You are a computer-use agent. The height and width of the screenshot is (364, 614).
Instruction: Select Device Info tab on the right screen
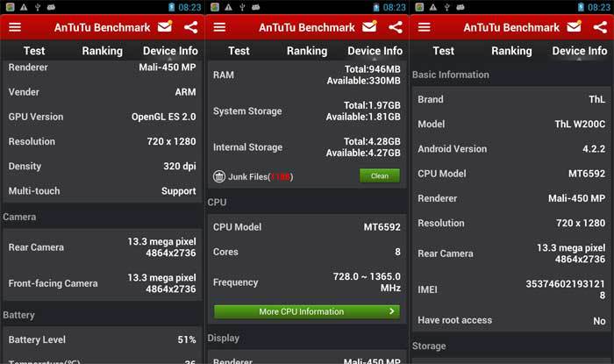tap(580, 51)
